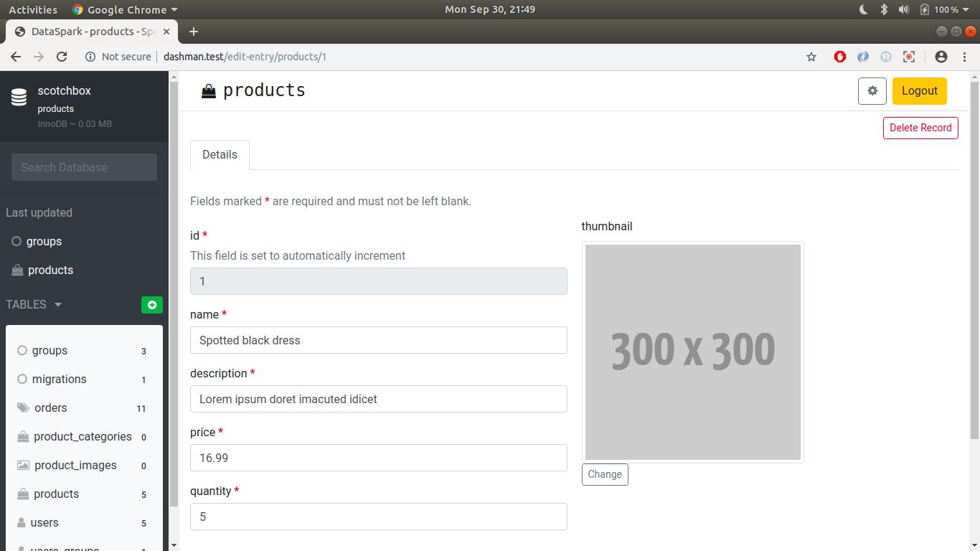Select the Details tab
This screenshot has height=551, width=980.
(x=220, y=154)
